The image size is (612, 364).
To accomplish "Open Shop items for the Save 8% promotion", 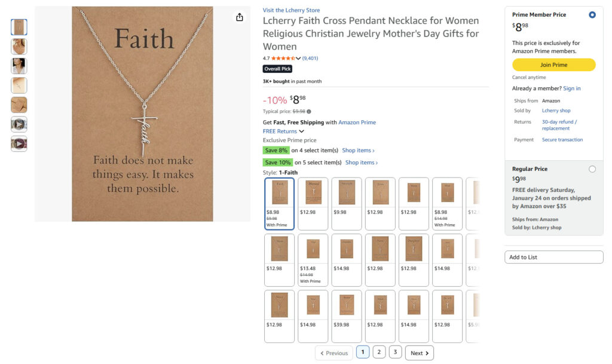I will pos(358,151).
